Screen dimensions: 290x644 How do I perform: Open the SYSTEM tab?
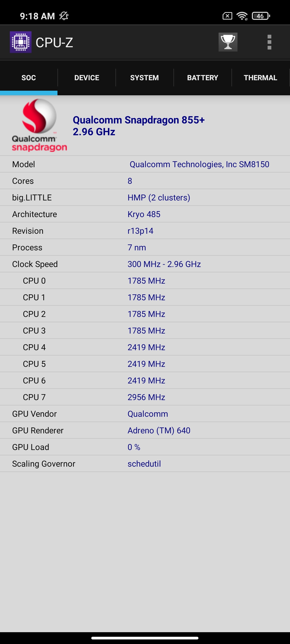[x=144, y=78]
